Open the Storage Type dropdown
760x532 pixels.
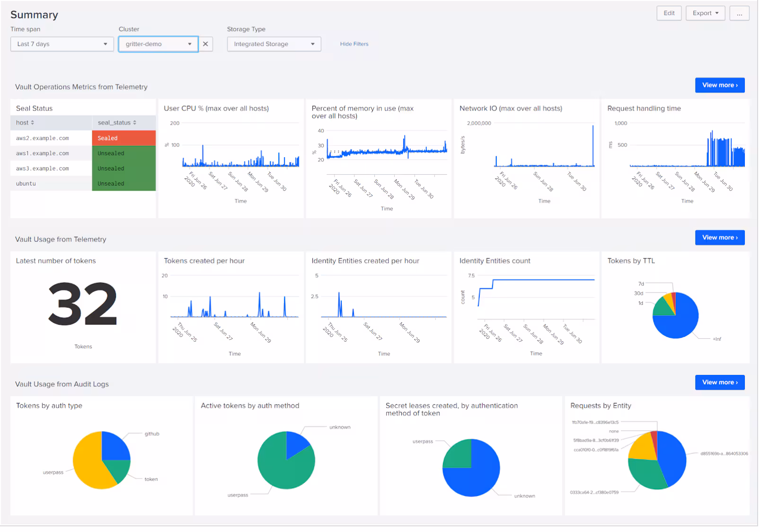pyautogui.click(x=274, y=44)
